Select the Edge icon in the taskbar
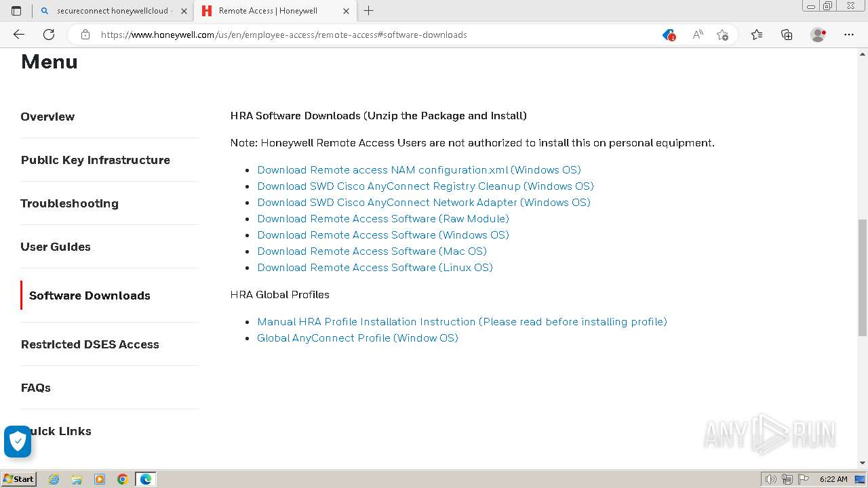 tap(146, 479)
